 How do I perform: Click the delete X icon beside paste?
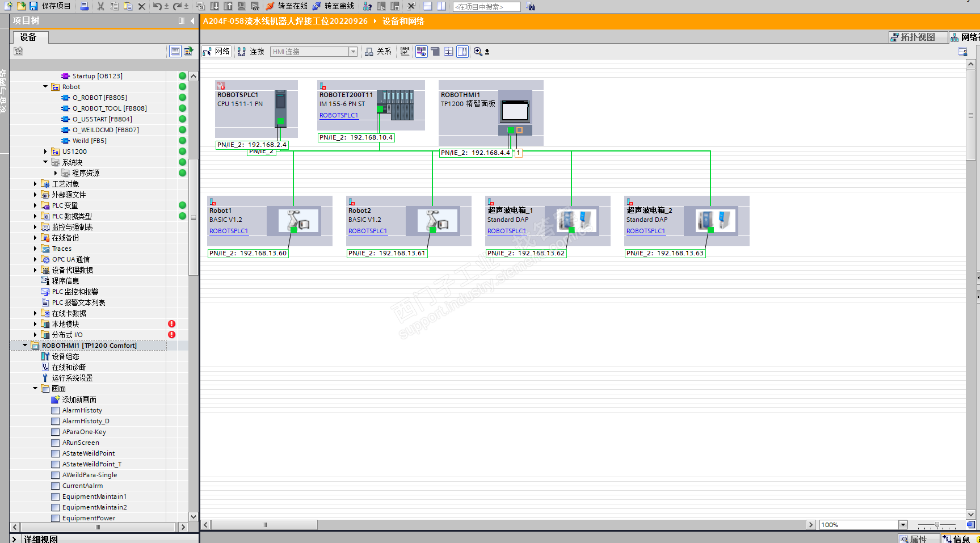pos(142,6)
